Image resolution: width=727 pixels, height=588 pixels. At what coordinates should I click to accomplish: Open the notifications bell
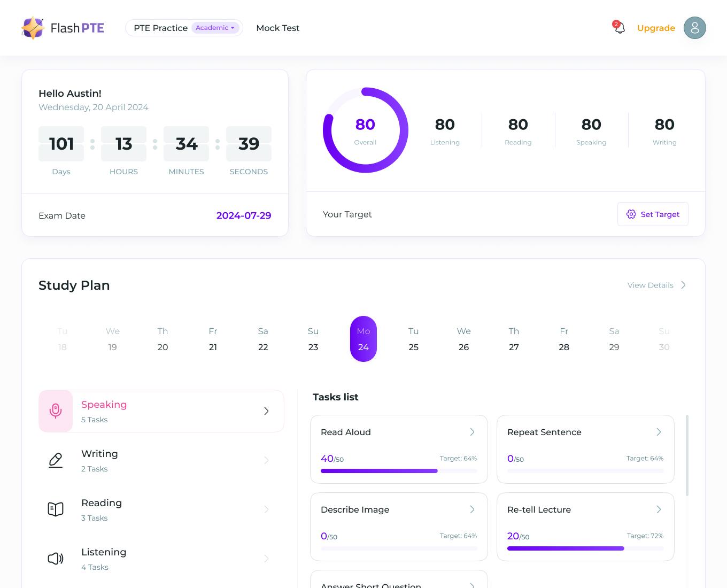620,28
